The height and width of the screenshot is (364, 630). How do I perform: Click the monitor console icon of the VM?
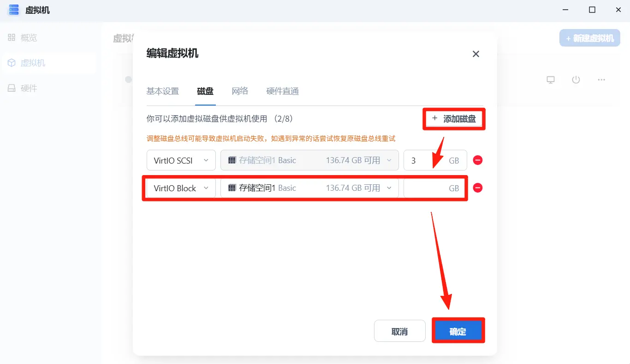coord(551,80)
